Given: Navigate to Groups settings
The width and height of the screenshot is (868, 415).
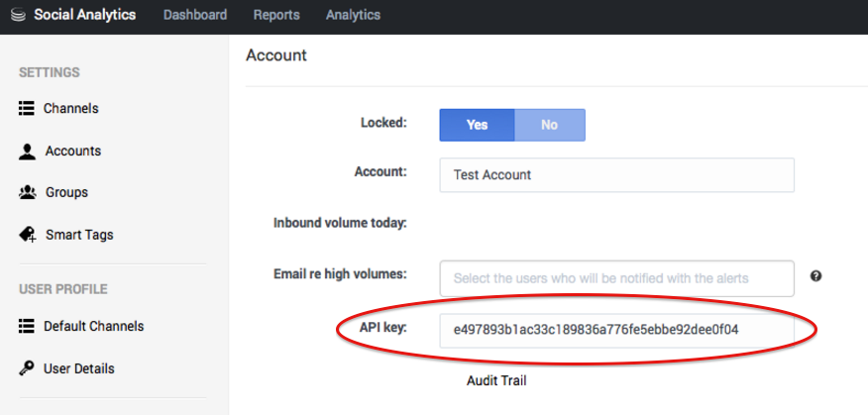Looking at the screenshot, I should click(x=66, y=192).
